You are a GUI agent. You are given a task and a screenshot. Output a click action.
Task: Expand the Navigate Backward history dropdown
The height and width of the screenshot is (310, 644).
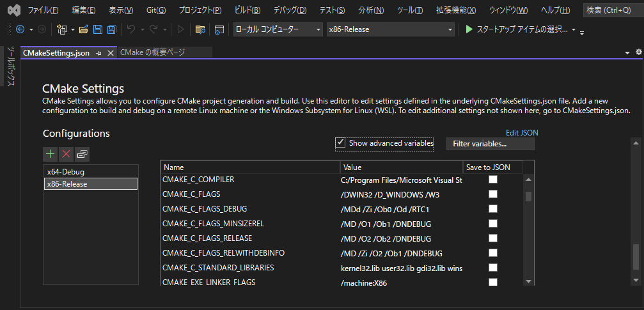[31, 29]
